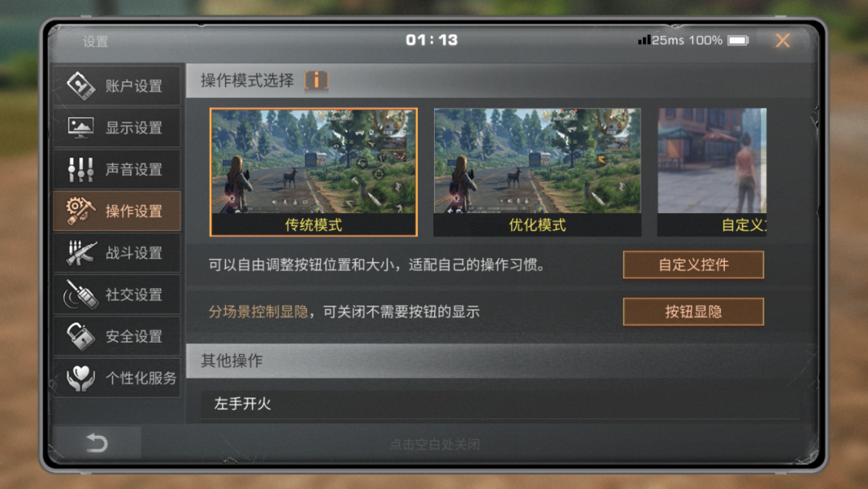The width and height of the screenshot is (868, 489).
Task: Open 声音设置 sound mixer icon
Action: [81, 170]
